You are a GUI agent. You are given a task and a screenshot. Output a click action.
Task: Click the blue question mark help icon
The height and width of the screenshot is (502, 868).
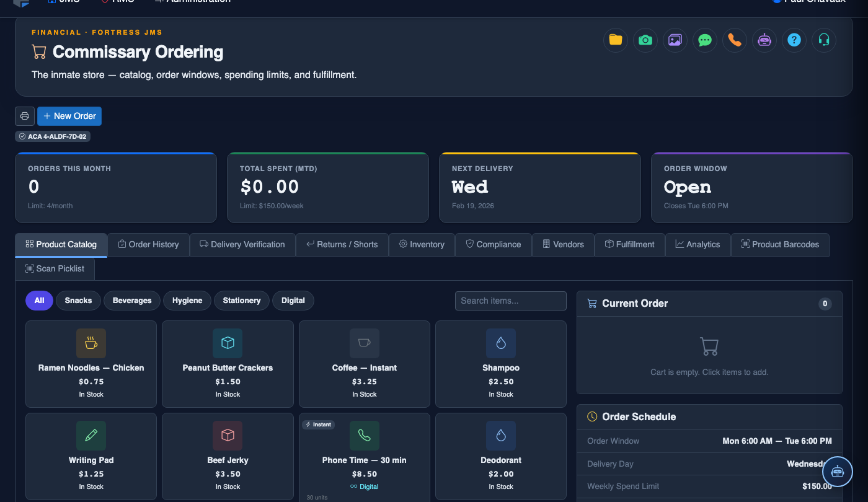pyautogui.click(x=794, y=40)
